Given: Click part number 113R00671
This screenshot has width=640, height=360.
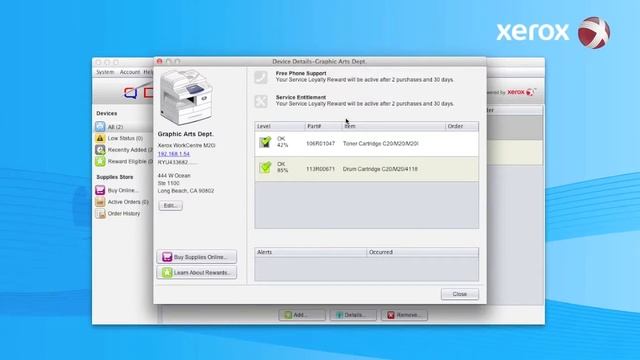Looking at the screenshot, I should tap(320, 169).
